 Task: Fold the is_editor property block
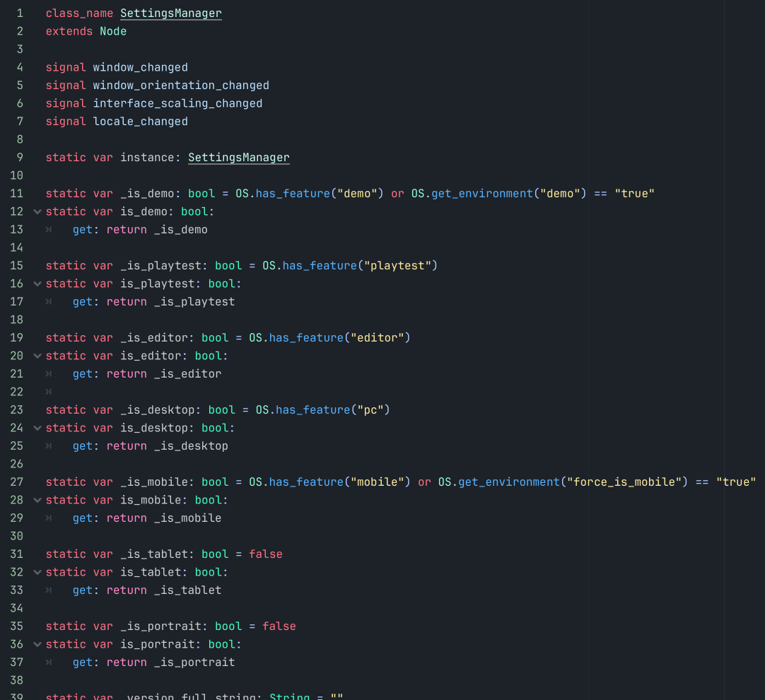(37, 356)
